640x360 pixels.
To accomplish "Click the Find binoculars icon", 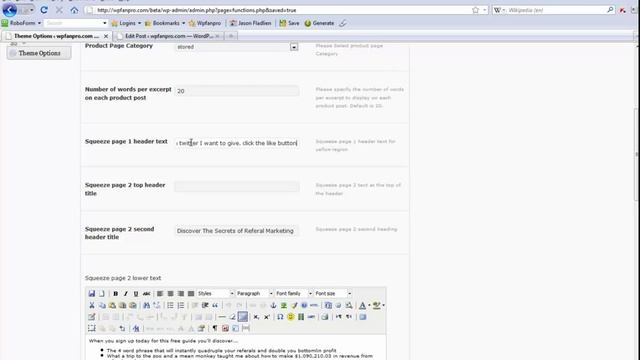I will 147,305.
